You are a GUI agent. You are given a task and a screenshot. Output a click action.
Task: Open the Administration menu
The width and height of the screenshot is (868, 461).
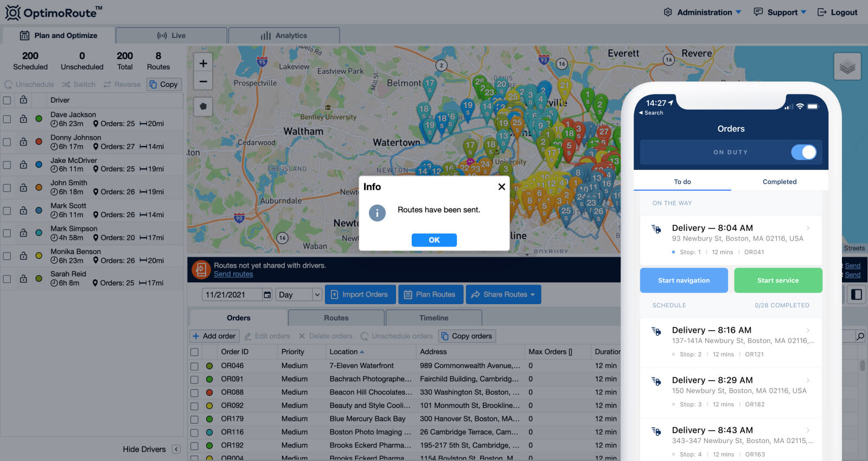[x=703, y=12]
